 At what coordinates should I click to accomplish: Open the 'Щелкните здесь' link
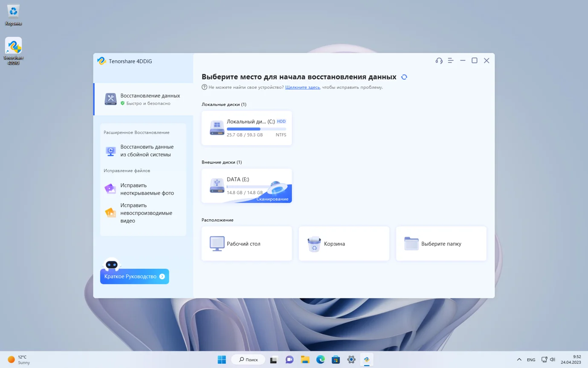[x=302, y=87]
